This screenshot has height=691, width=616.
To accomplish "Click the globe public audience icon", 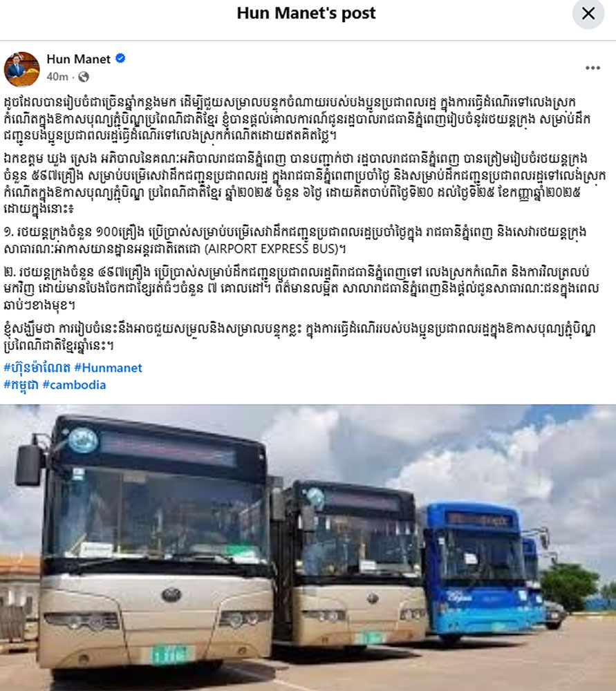I will click(x=84, y=77).
